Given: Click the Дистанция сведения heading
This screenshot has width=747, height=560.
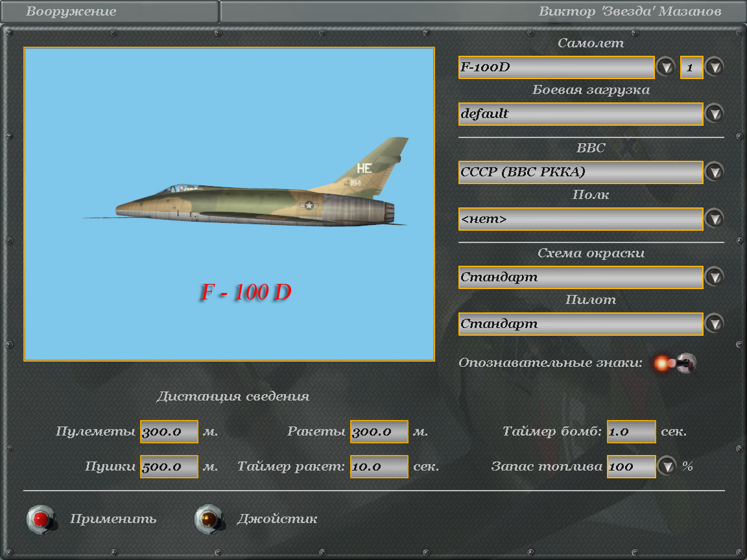Looking at the screenshot, I should [x=233, y=396].
